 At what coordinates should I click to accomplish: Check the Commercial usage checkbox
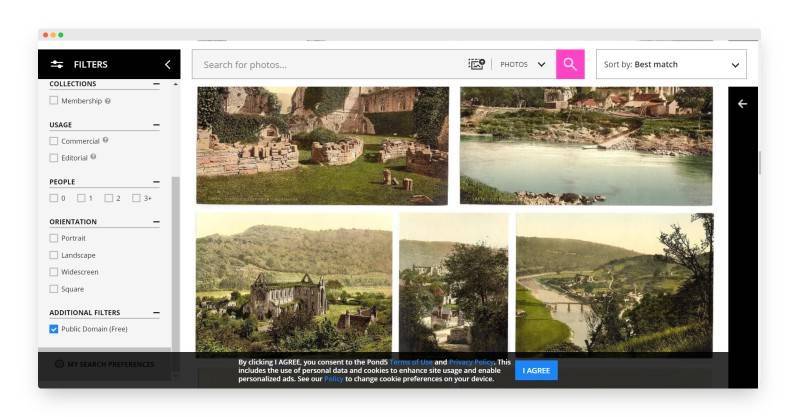[x=54, y=141]
